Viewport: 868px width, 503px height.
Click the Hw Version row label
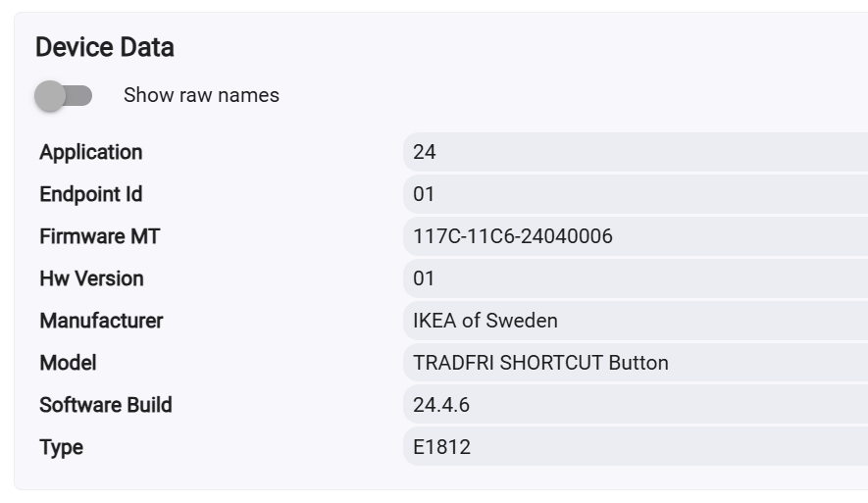tap(91, 278)
